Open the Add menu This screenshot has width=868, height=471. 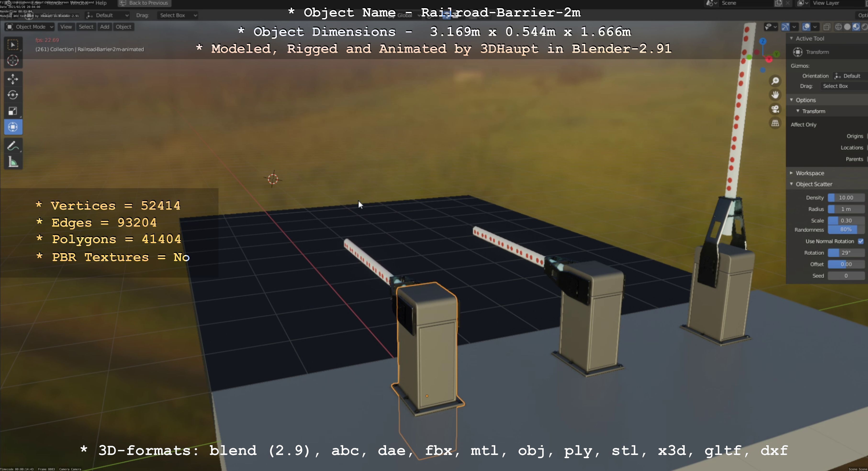(104, 27)
